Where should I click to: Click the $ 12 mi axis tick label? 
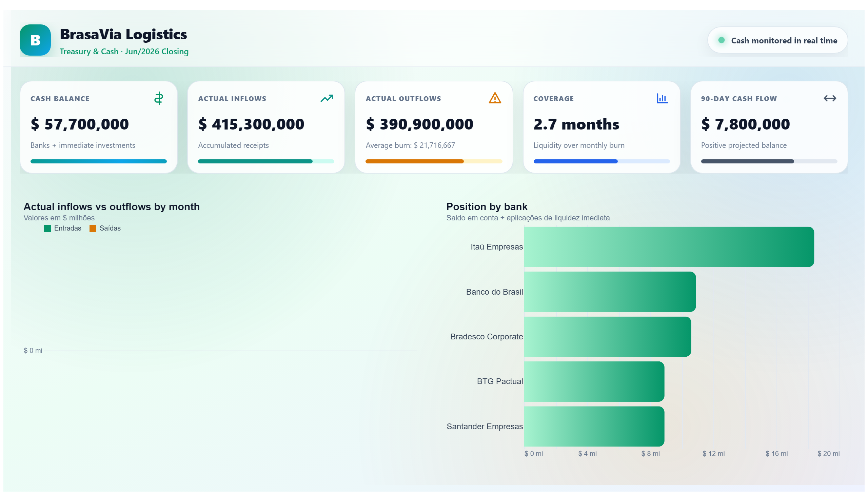(x=714, y=454)
